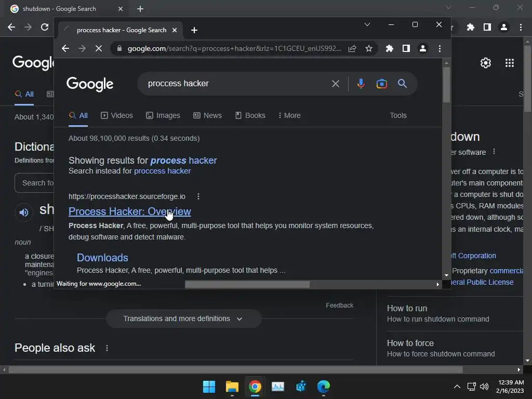This screenshot has width=532, height=399.
Task: Open the Downloads sitelink
Action: (x=102, y=258)
